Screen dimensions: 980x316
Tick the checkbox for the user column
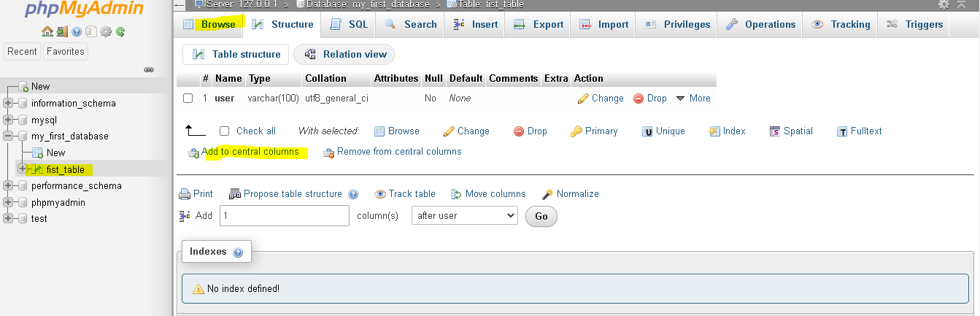(x=188, y=99)
